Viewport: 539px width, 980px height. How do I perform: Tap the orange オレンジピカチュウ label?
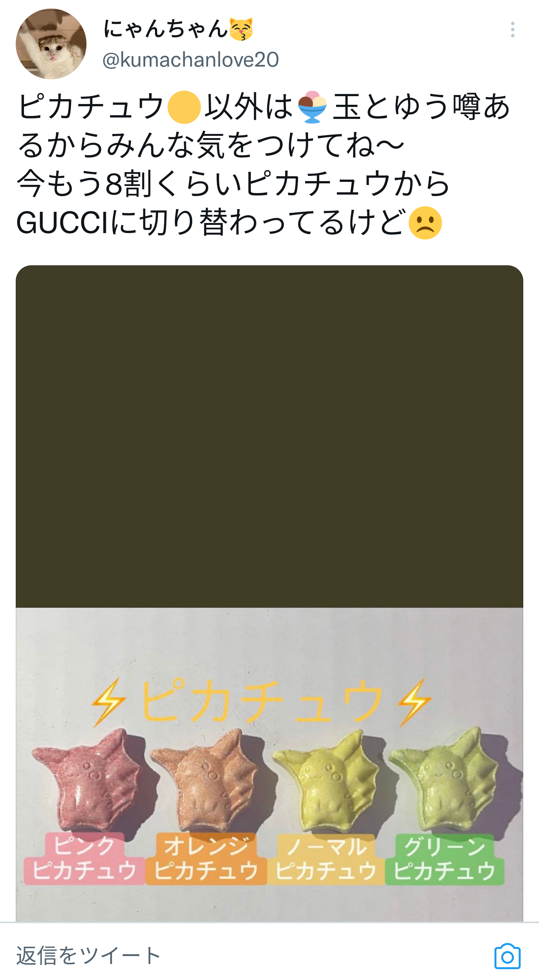click(x=206, y=859)
